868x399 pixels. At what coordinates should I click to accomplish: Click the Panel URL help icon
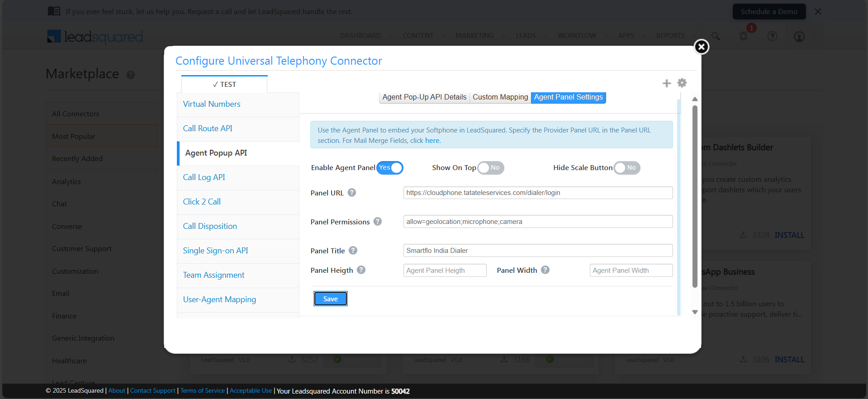[x=352, y=193]
